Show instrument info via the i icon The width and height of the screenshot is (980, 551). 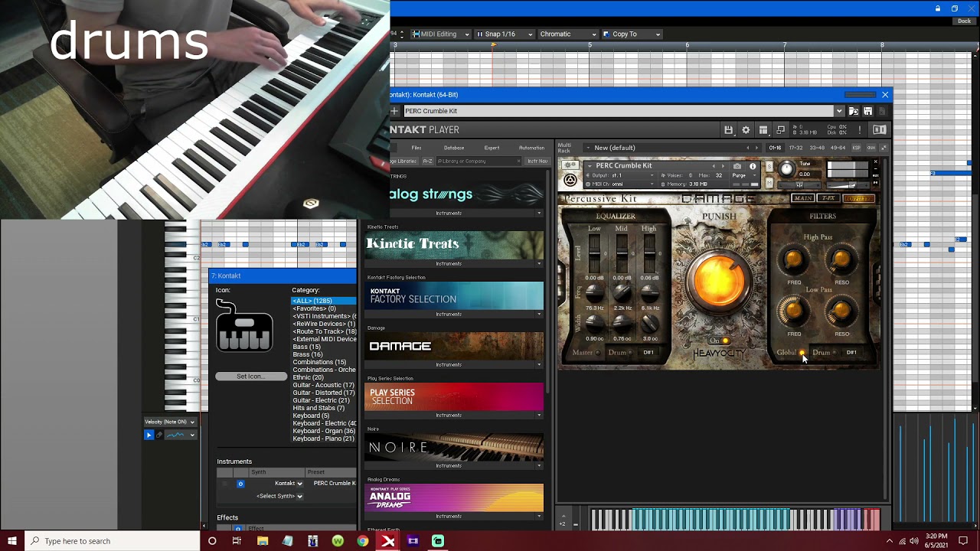tap(753, 166)
